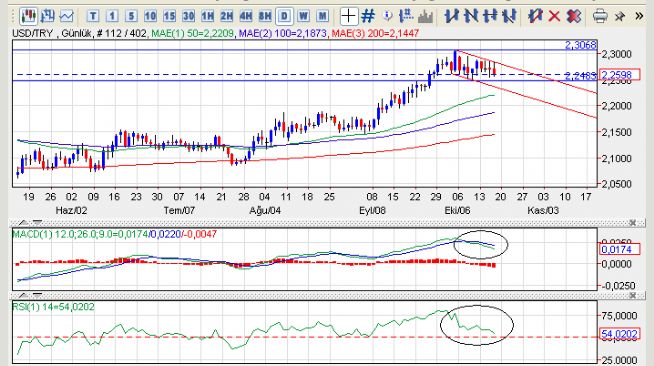The image size is (654, 366).
Task: Select 10 minute timeframe button
Action: pyautogui.click(x=150, y=16)
